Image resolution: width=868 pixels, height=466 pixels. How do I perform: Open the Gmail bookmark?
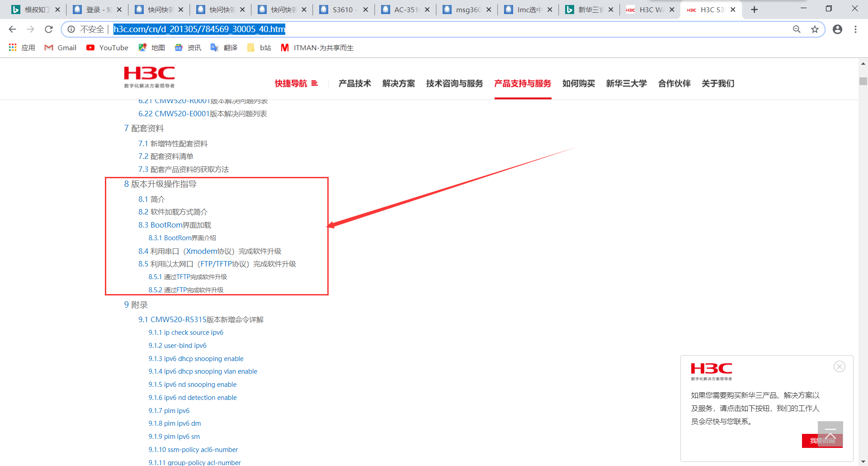point(61,48)
